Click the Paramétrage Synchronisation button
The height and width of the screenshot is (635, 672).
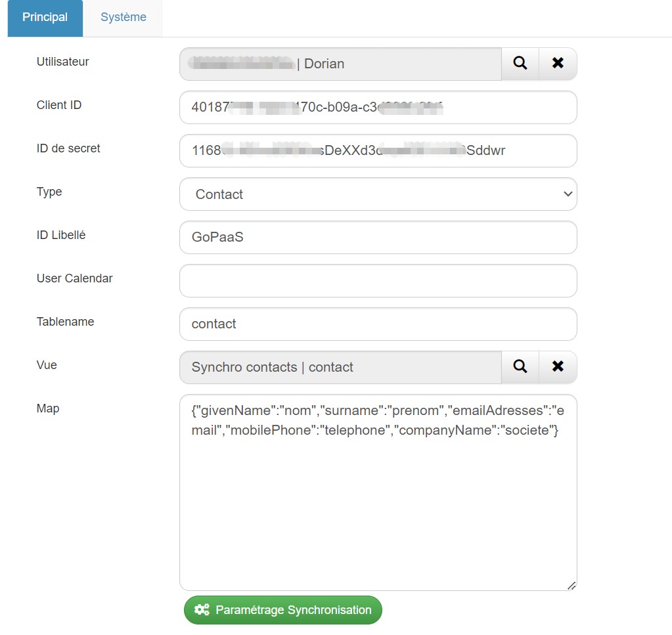coord(283,610)
